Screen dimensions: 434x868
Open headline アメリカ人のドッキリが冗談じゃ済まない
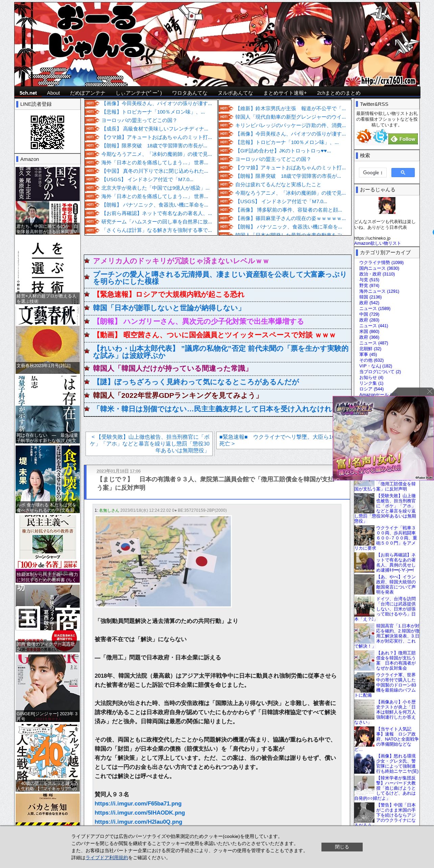[180, 261]
